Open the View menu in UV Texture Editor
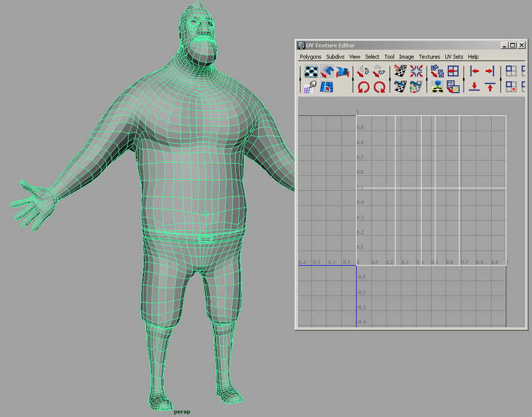 point(355,57)
